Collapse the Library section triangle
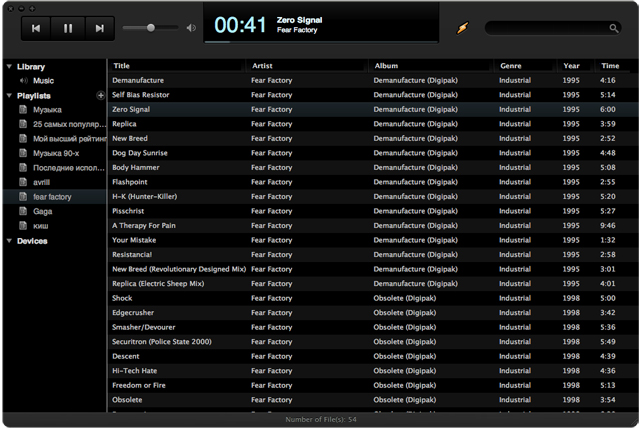 9,66
